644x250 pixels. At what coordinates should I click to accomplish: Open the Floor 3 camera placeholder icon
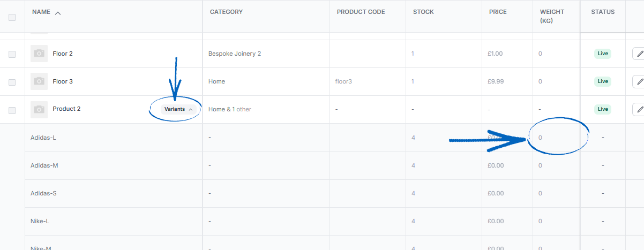pos(39,81)
